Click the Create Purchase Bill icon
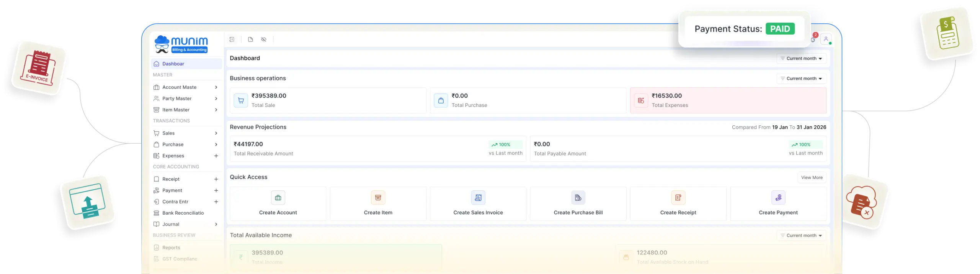 coord(578,198)
